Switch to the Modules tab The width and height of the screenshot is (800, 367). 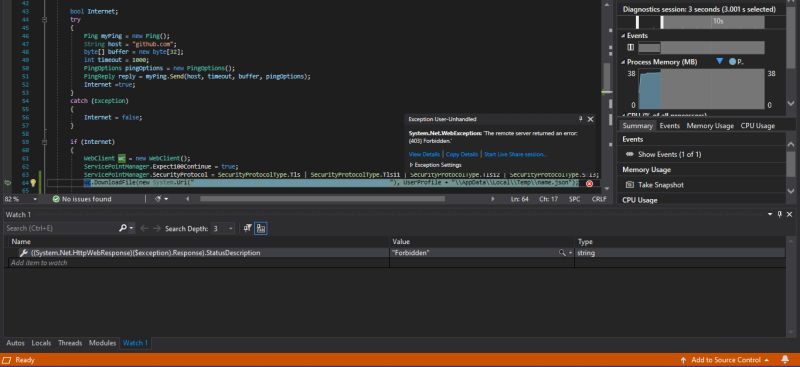tap(103, 343)
